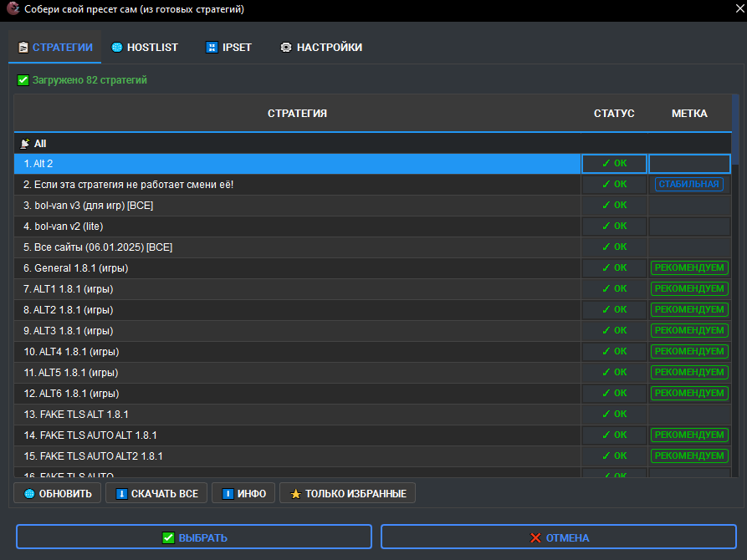Click OK status of bol-van v2 row
The width and height of the screenshot is (747, 560).
614,227
